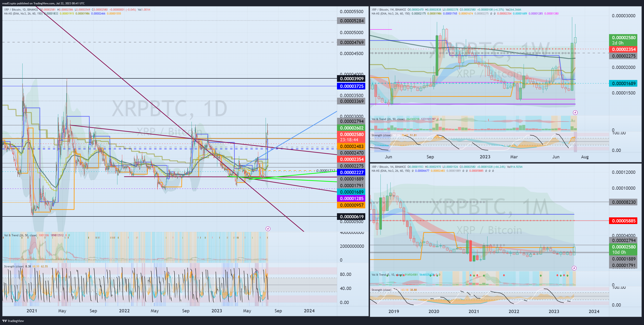Open the TradingView logo at bottom left
Screen dimensions: 644x325
tap(13, 321)
